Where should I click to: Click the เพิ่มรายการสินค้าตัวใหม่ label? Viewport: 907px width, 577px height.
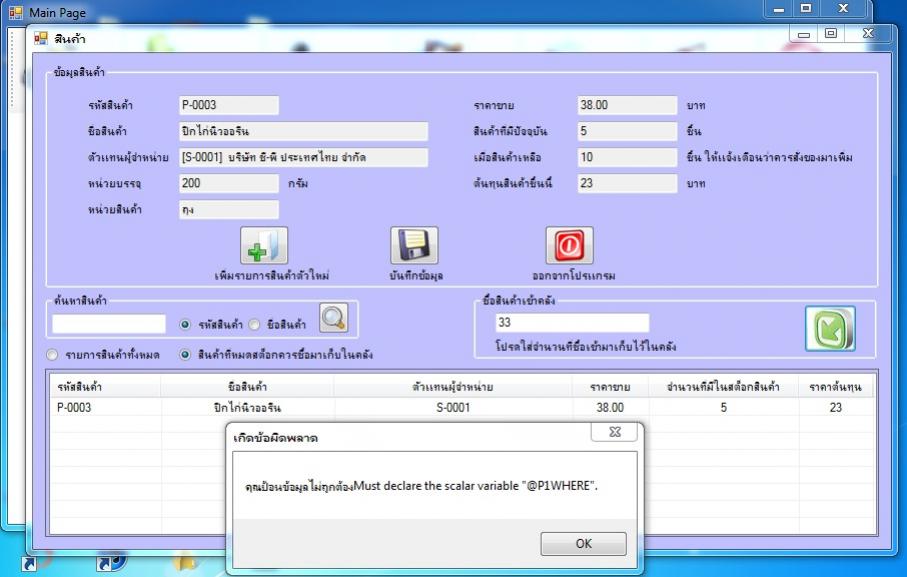pyautogui.click(x=272, y=276)
